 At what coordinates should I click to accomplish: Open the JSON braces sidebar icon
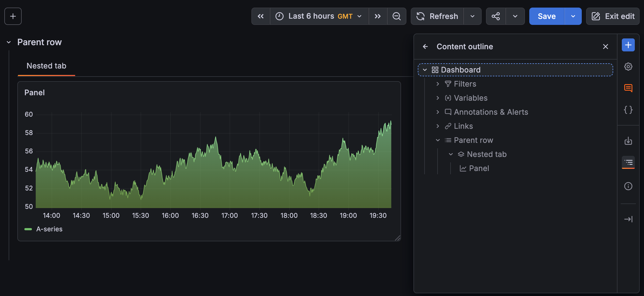(628, 110)
